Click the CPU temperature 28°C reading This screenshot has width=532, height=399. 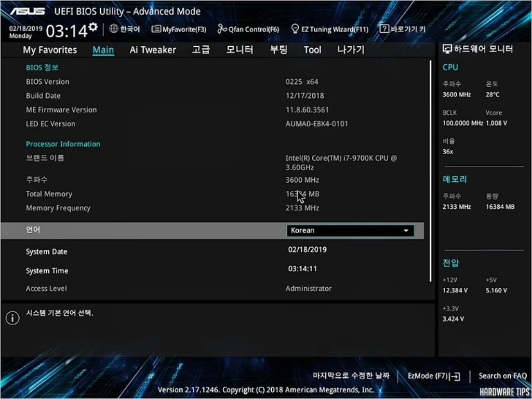click(x=493, y=95)
